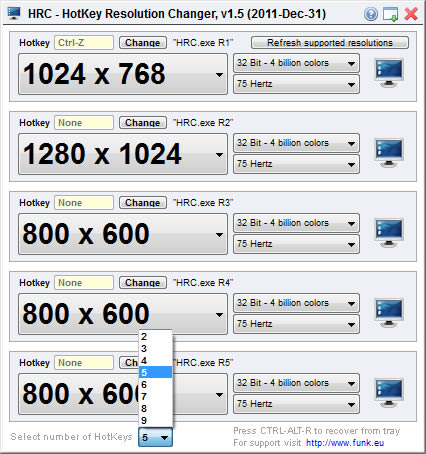Expand the R3 75 Hertz refresh rate dropdown
This screenshot has height=454, width=426.
tap(296, 244)
